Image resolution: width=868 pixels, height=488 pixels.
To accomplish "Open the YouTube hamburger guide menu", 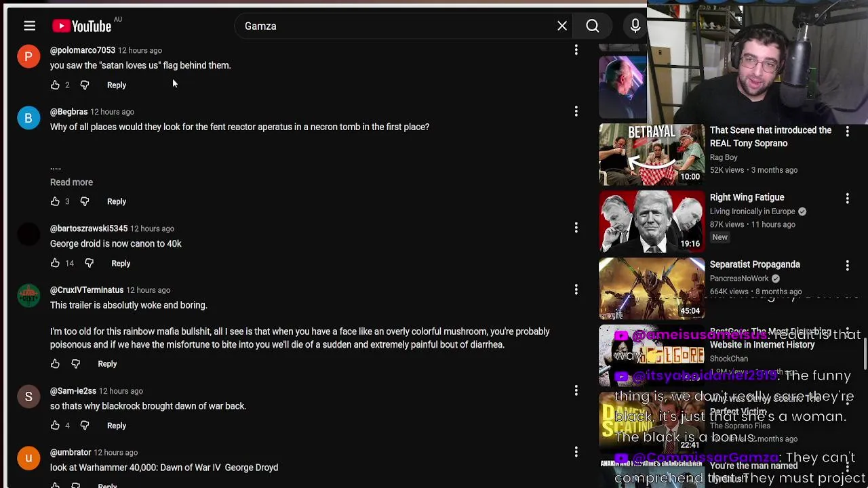I will 29,26.
